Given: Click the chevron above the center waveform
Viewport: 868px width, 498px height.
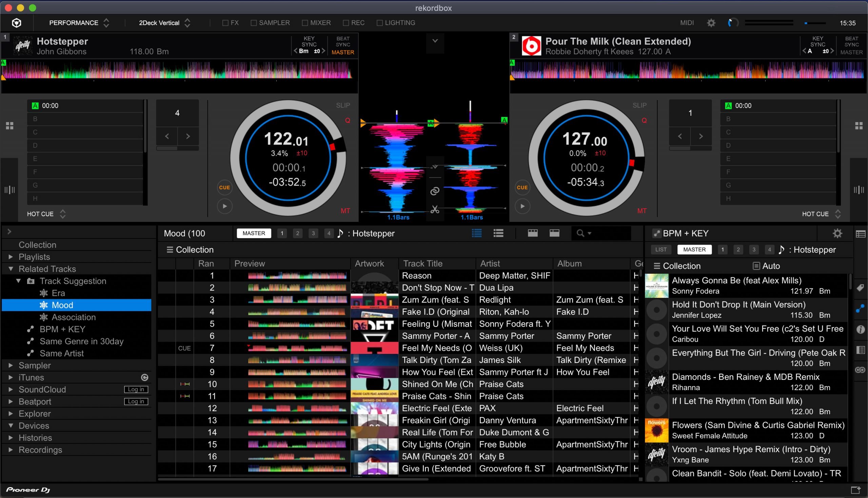Looking at the screenshot, I should coord(435,41).
